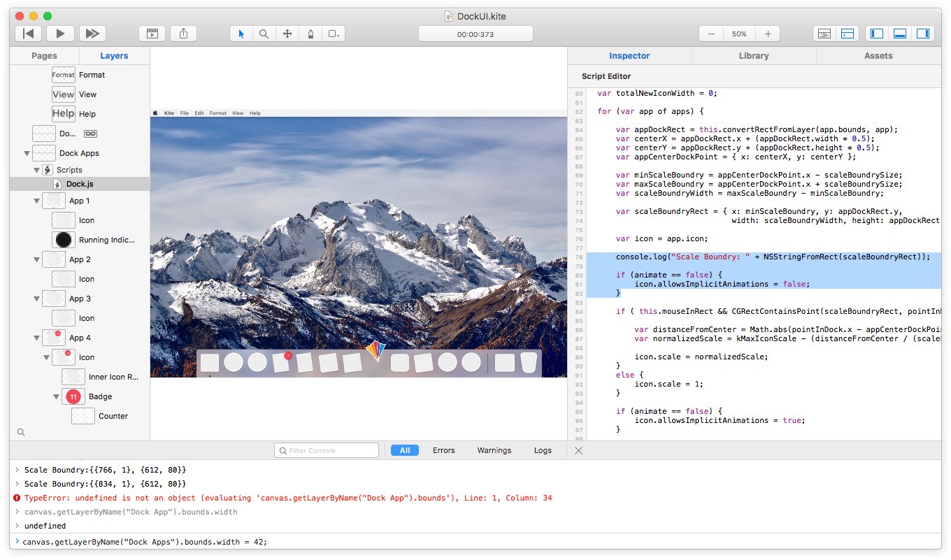This screenshot has height=560, width=951.
Task: Click the console.log line in script editor
Action: [773, 257]
